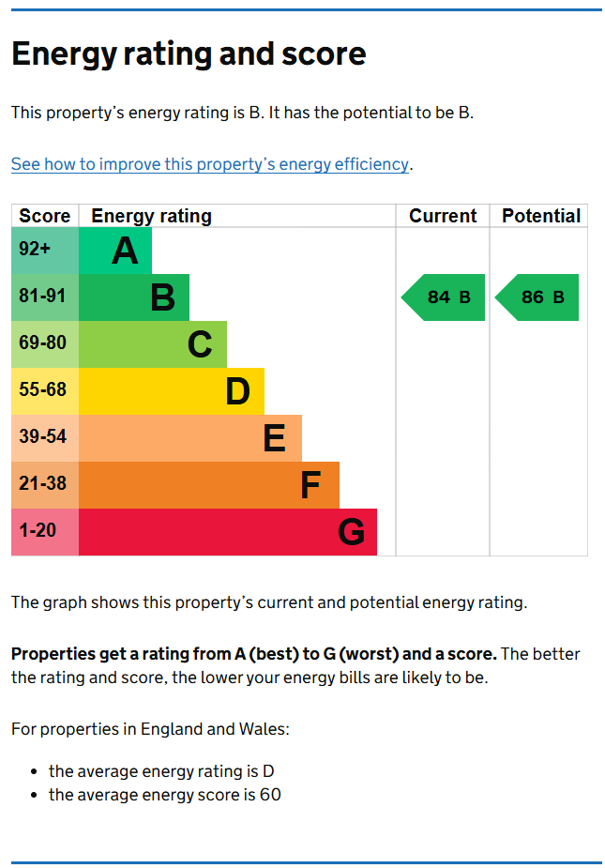
Task: Select the red G rating bar
Action: point(228,532)
